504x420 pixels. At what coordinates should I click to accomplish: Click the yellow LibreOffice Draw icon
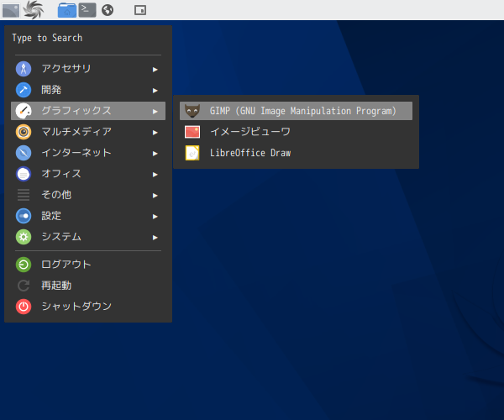click(192, 153)
